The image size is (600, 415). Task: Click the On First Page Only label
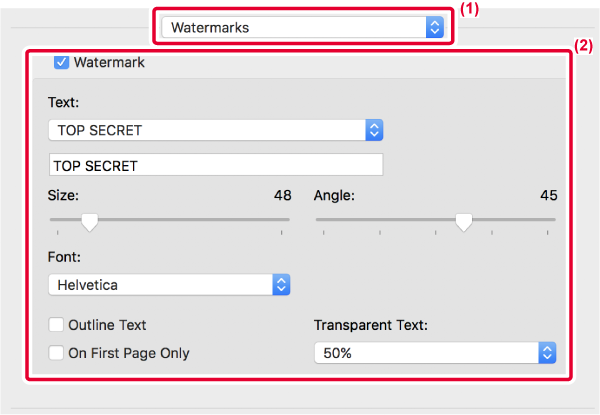[x=130, y=352]
